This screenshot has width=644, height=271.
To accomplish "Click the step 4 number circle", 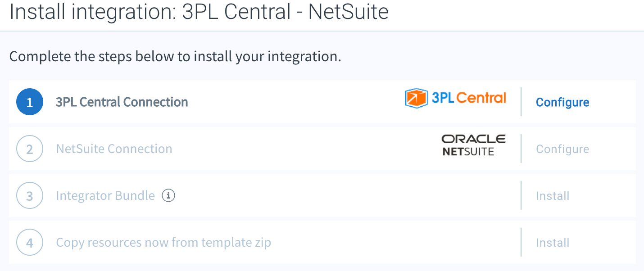I will point(30,243).
